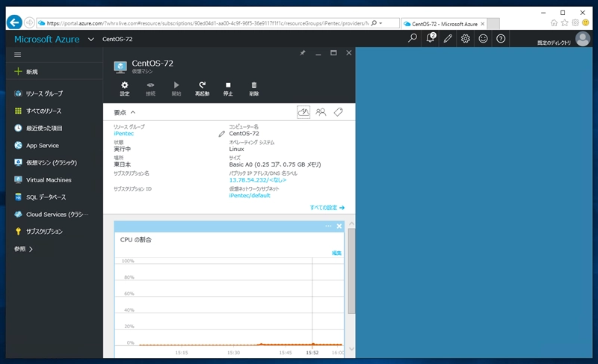Click the browser favorites star icon
This screenshot has height=364, width=598.
564,23
